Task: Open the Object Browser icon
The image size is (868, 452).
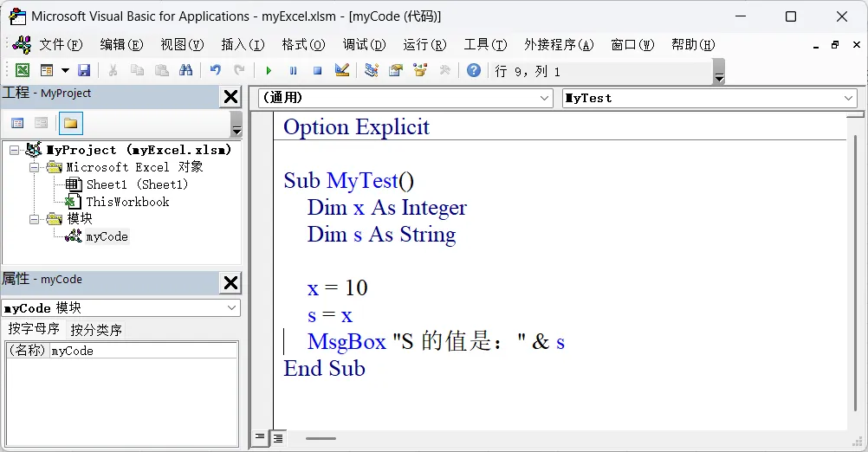Action: [420, 70]
